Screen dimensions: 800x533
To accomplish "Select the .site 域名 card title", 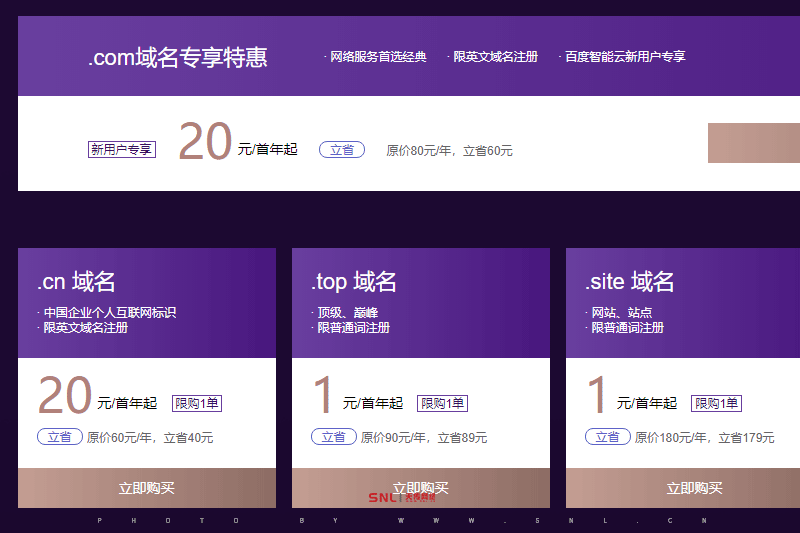I will coord(630,282).
